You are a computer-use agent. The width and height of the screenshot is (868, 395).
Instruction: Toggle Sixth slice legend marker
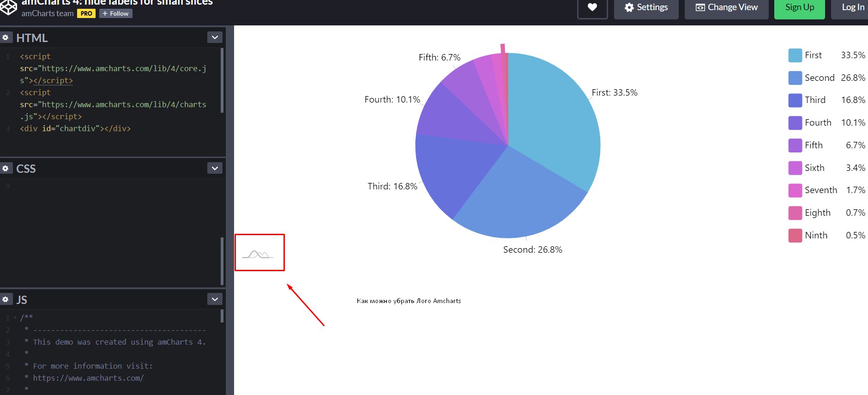coord(795,168)
